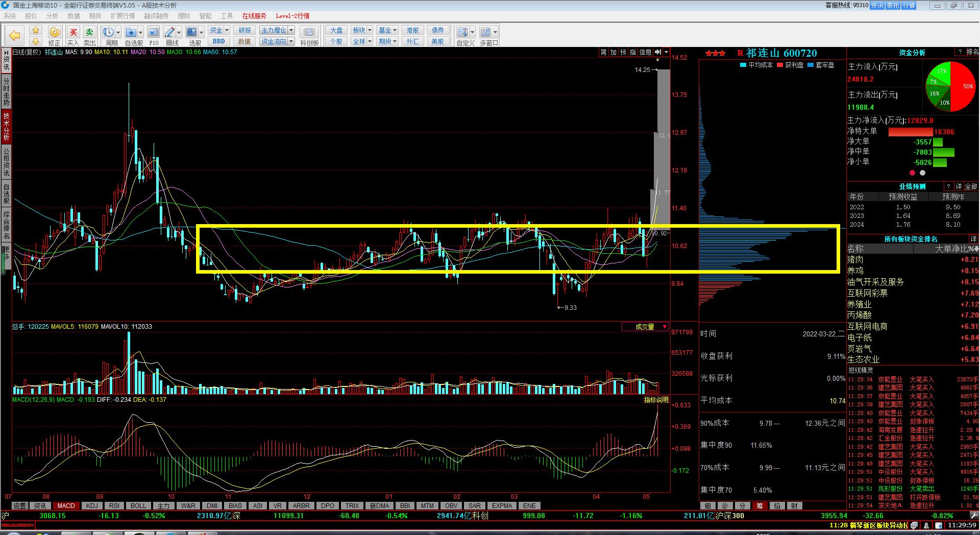This screenshot has height=535, width=980.
Task: Switch to the BOLL indicator tab
Action: point(138,506)
